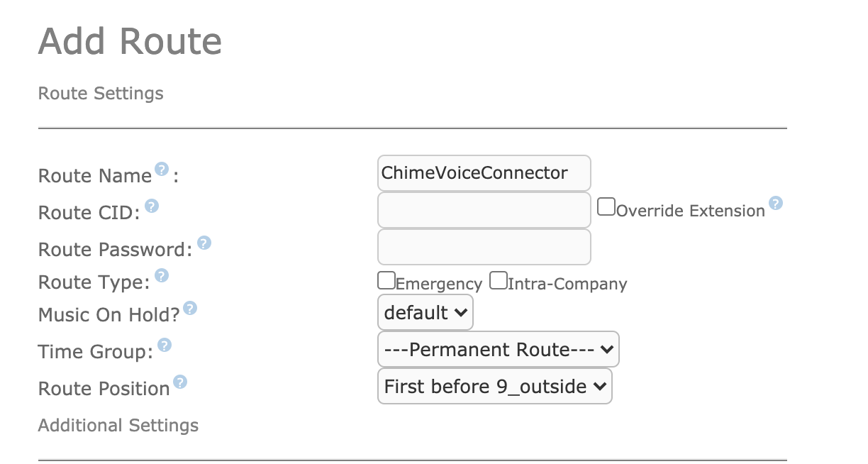868x464 pixels.
Task: Click help icon beside Time Group
Action: click(165, 345)
